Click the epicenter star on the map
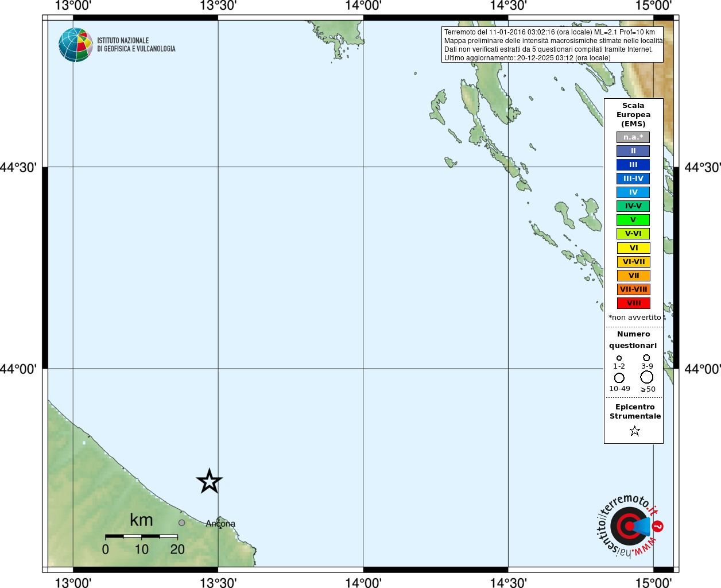721x588 pixels. 209,481
